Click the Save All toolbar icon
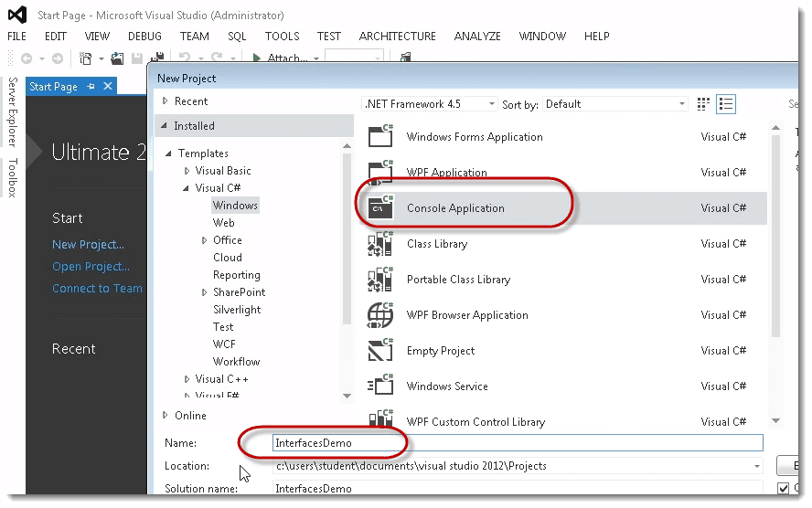This screenshot has width=812, height=508. [157, 58]
